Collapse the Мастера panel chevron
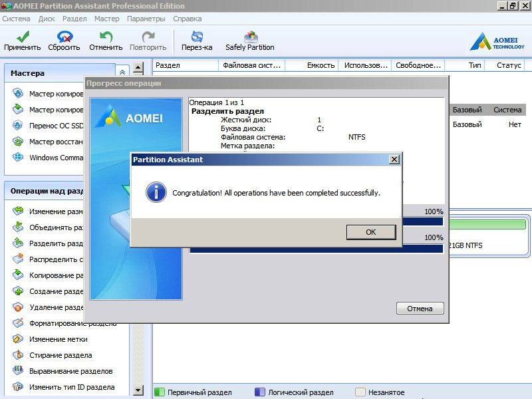 point(122,72)
